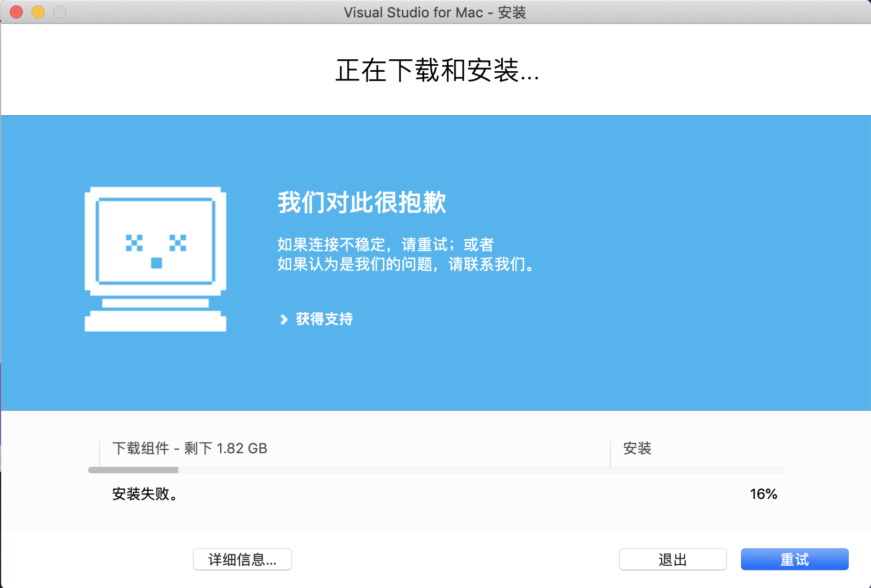Open the 获得支持 support link
The width and height of the screenshot is (871, 588).
pos(324,319)
